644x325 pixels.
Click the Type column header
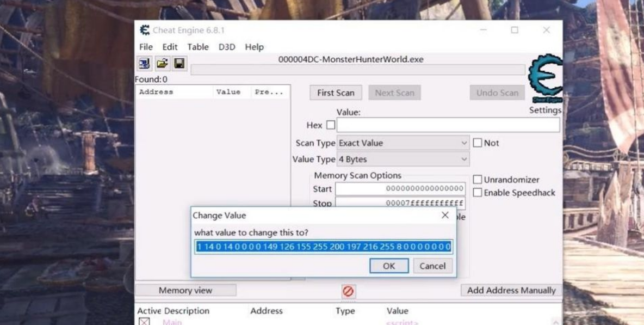click(x=345, y=311)
